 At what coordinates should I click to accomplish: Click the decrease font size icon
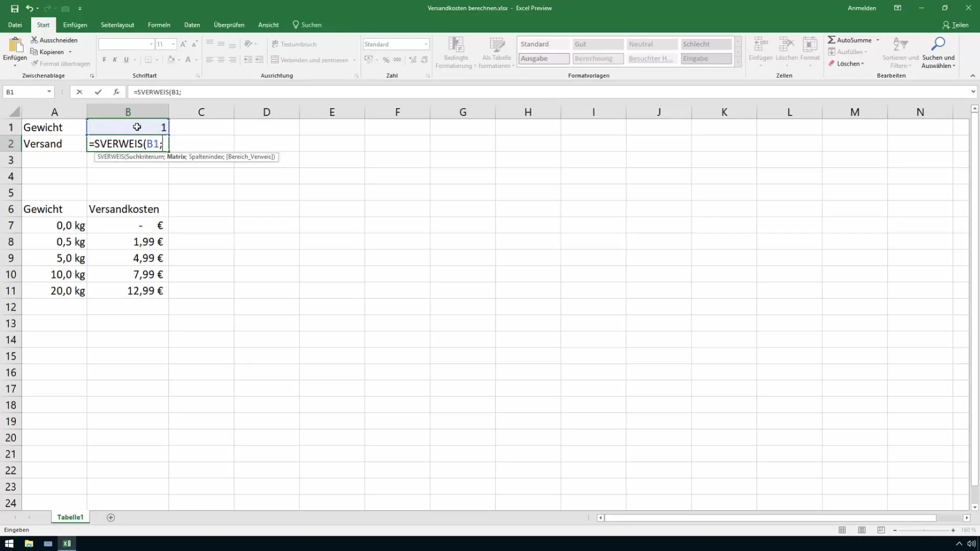(x=194, y=44)
